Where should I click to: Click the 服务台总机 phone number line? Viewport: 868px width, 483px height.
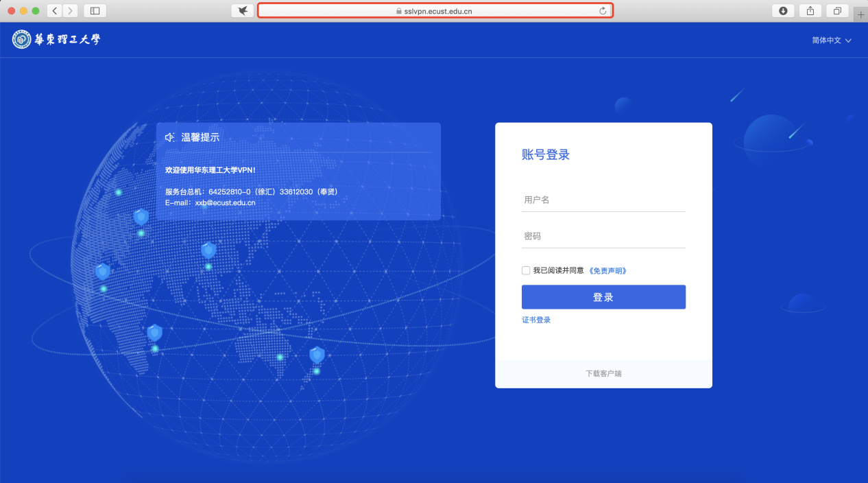point(252,192)
